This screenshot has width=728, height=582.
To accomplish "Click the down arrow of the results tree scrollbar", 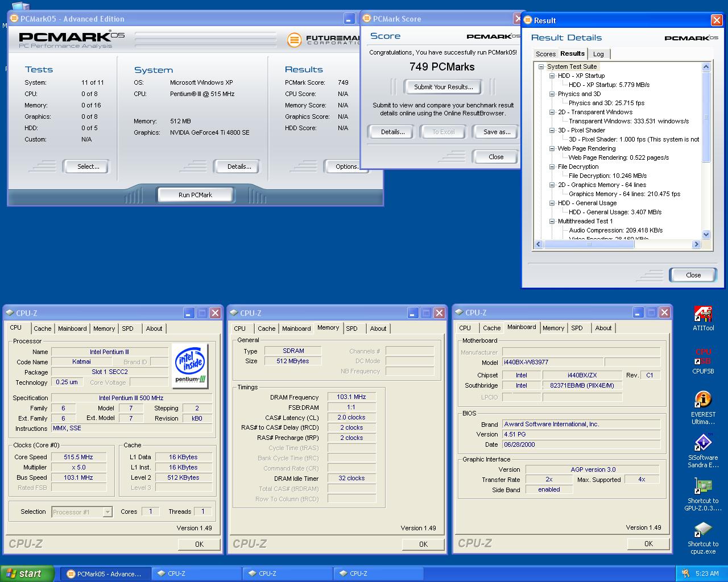I will pyautogui.click(x=706, y=234).
